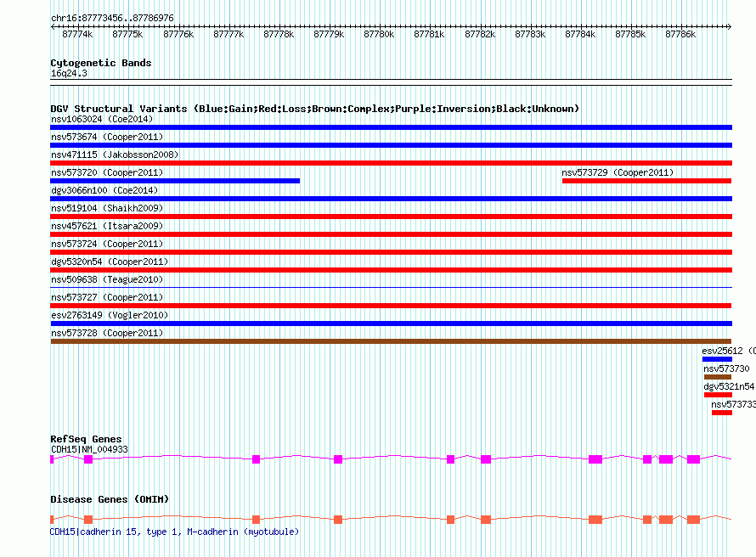The height and width of the screenshot is (557, 756).
Task: Click the 87780k ruler position marker
Action: pyautogui.click(x=379, y=34)
